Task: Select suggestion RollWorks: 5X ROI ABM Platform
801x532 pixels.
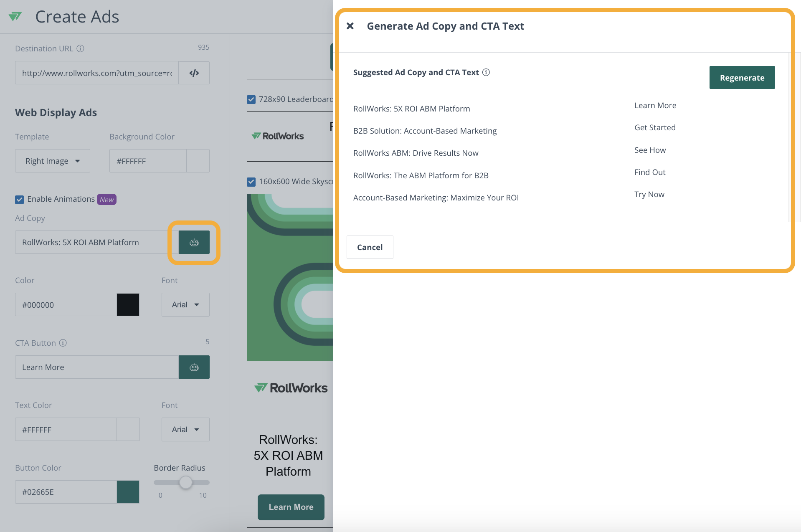Action: [412, 109]
